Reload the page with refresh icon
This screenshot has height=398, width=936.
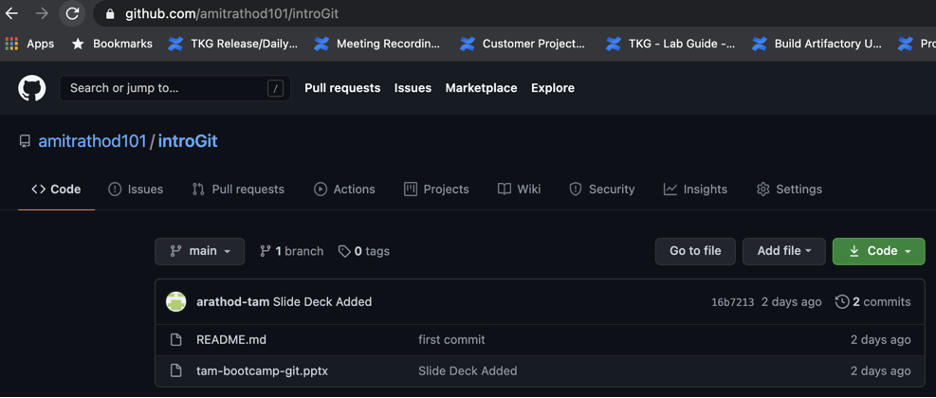[x=72, y=13]
